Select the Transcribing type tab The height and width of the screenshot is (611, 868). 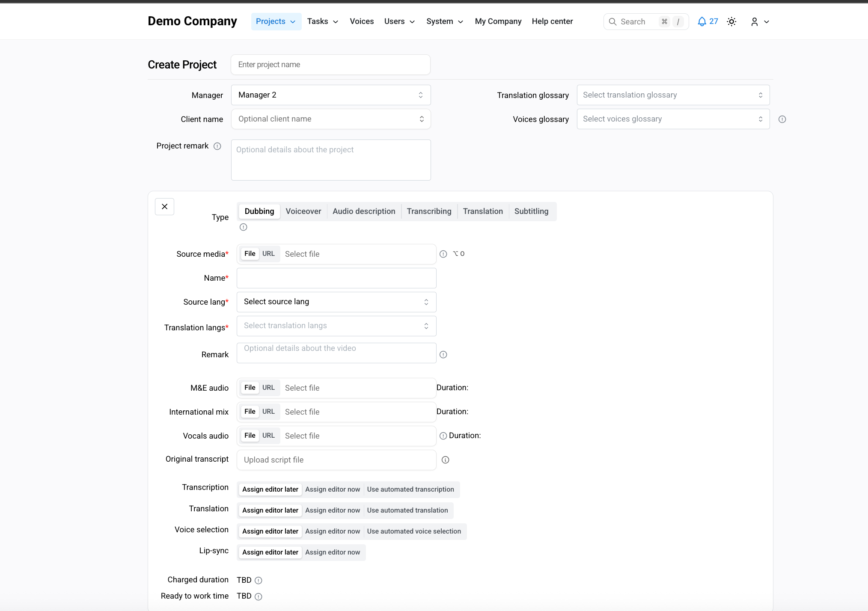point(429,211)
